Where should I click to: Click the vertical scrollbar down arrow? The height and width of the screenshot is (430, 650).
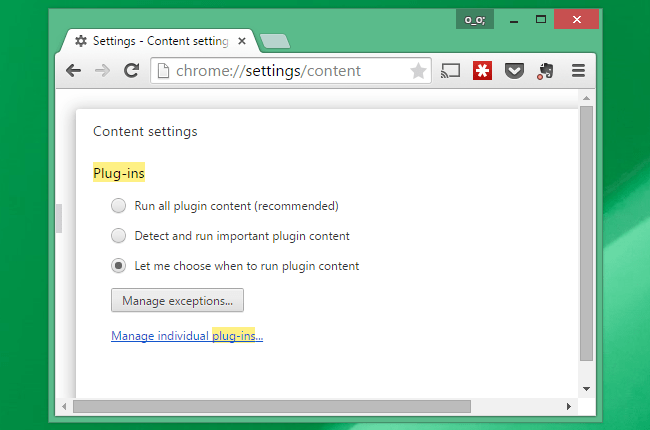586,389
